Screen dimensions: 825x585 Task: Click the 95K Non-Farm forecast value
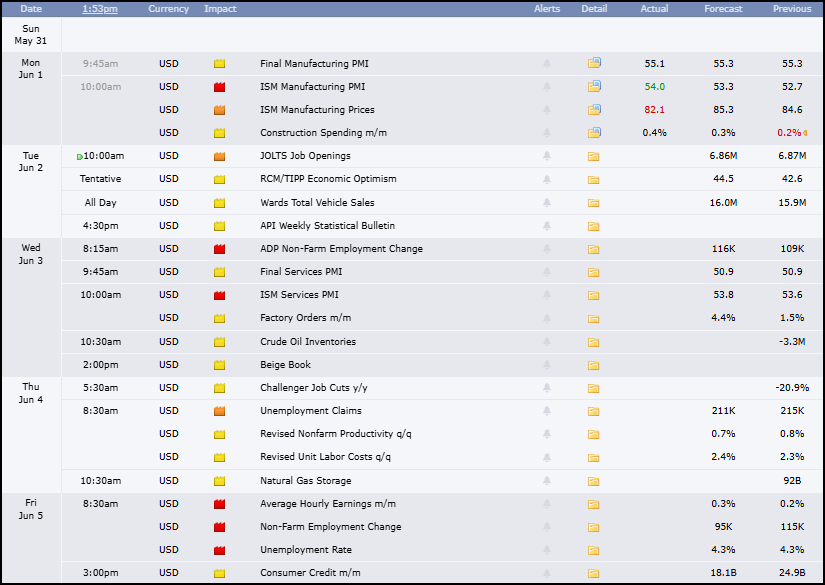723,527
